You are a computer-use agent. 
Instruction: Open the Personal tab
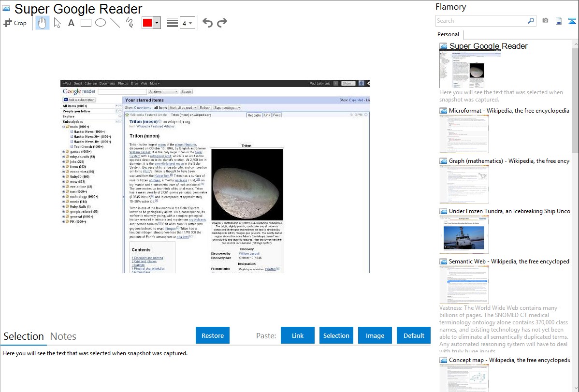448,34
